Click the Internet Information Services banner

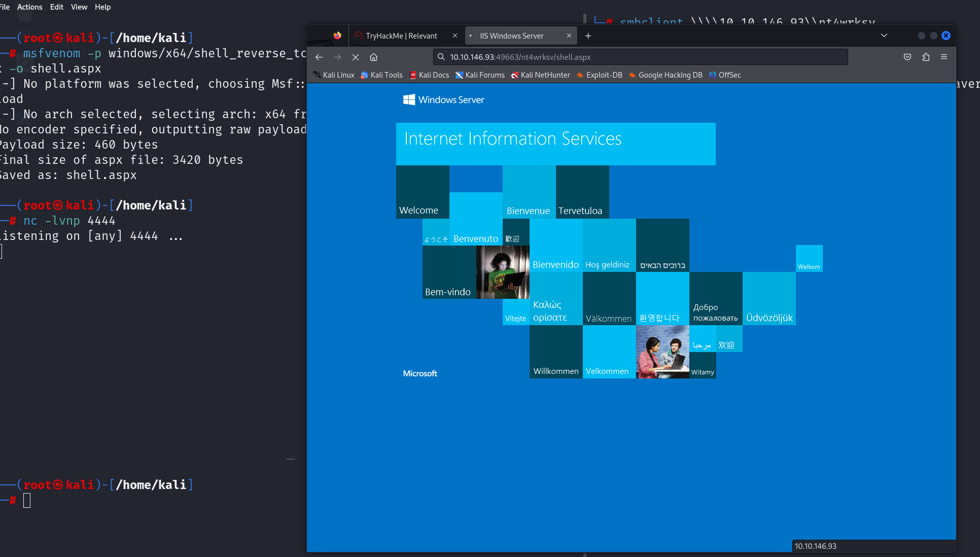tap(555, 144)
